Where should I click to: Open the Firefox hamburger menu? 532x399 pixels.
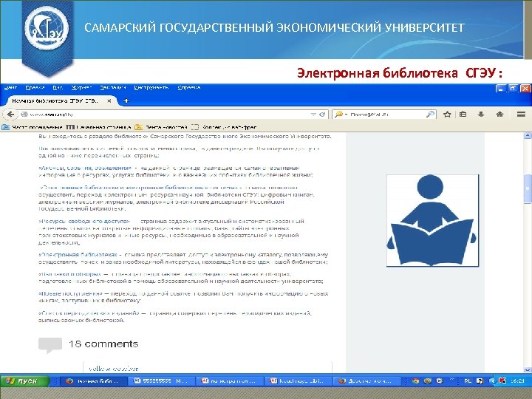coord(521,115)
